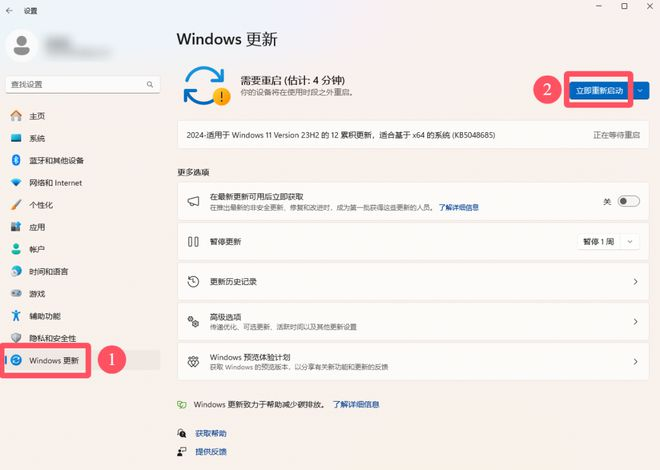The width and height of the screenshot is (660, 470).
Task: Click the 提供反馈 link
Action: [211, 452]
